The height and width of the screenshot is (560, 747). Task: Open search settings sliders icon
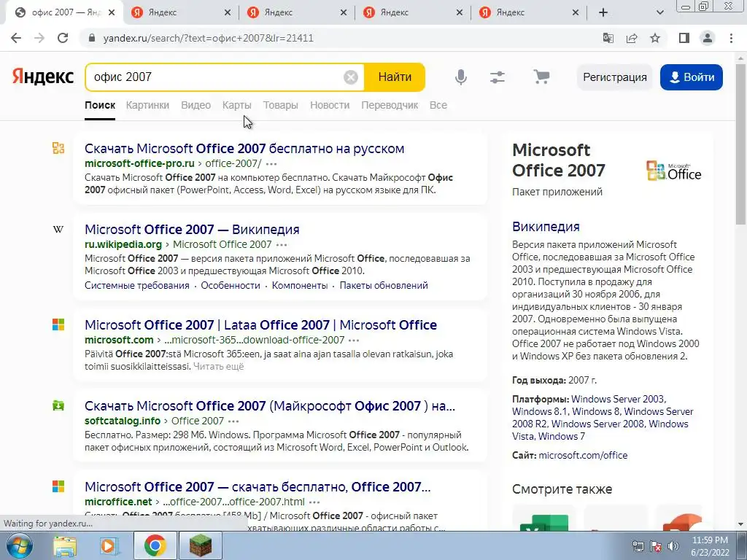[x=498, y=77]
